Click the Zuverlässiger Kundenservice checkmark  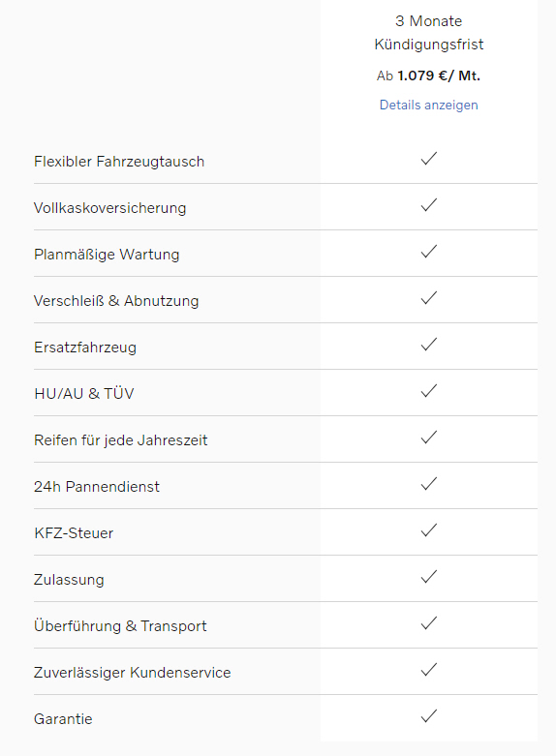coord(428,670)
